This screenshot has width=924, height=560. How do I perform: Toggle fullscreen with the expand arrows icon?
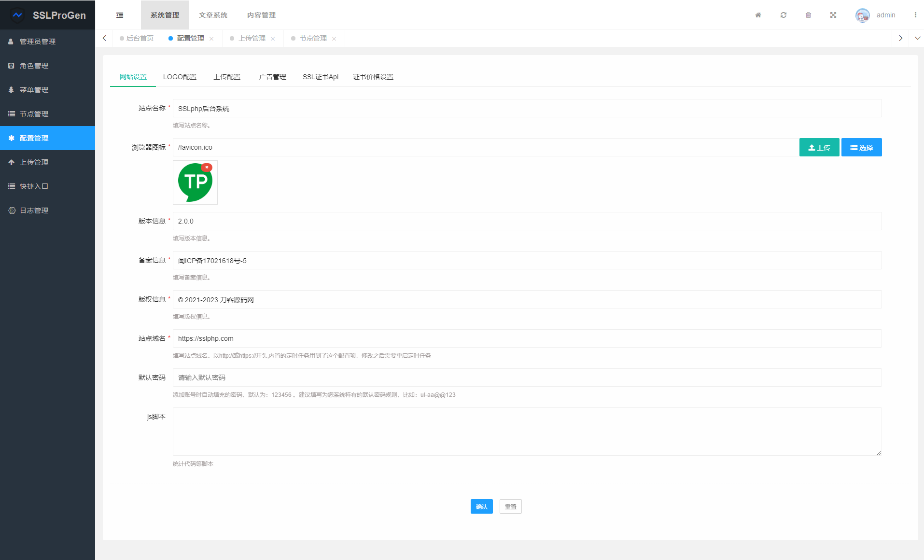tap(834, 15)
